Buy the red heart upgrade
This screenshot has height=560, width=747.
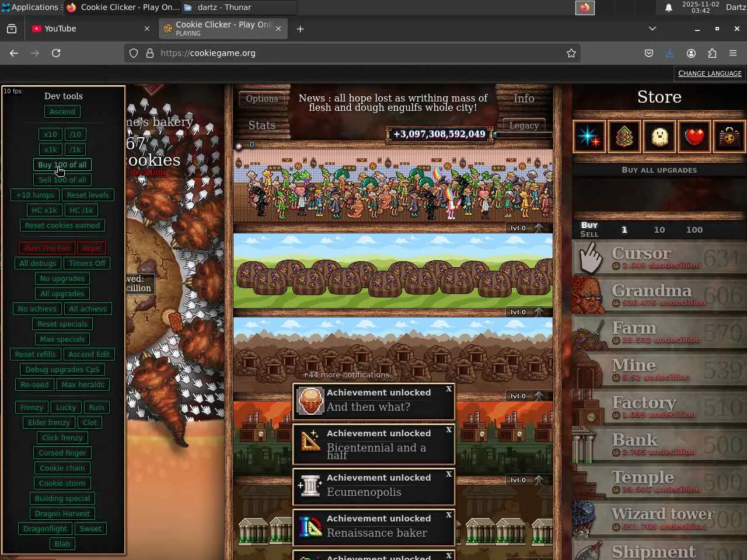click(694, 136)
